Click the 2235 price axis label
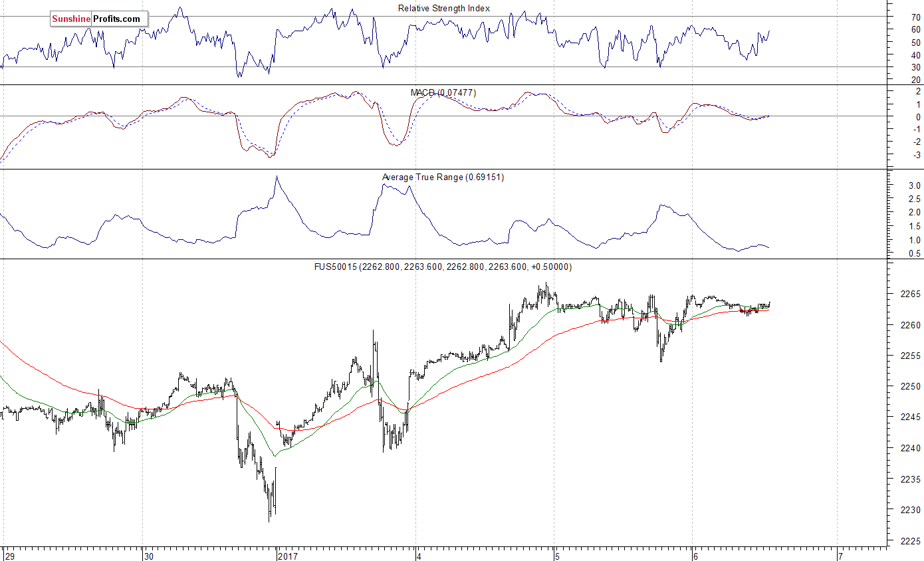 [910, 479]
